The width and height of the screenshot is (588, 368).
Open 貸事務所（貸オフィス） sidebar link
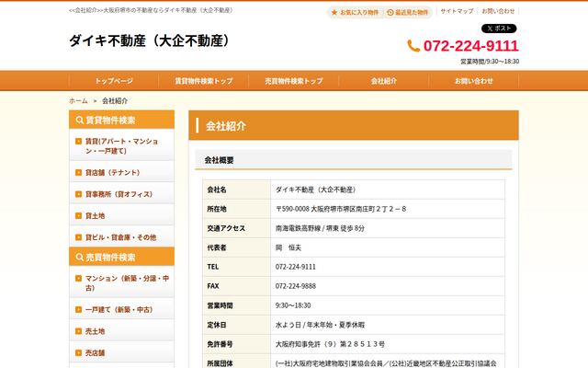[x=121, y=194]
